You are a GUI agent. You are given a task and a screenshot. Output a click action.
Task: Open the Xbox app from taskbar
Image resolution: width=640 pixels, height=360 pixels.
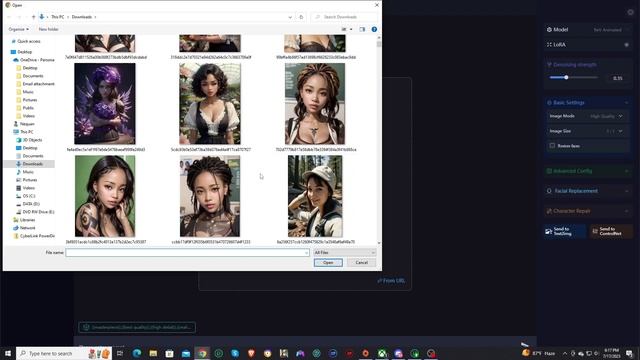point(382,353)
